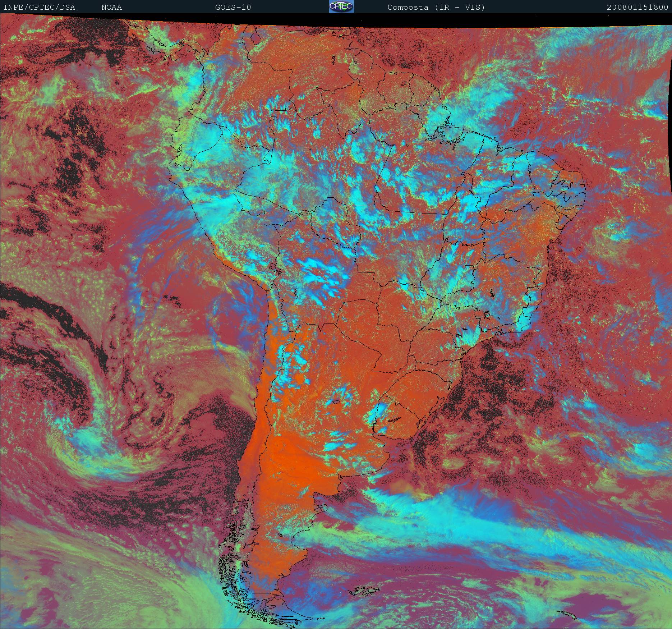Click the INPE/CPTEC/DSA header label

pyautogui.click(x=39, y=7)
